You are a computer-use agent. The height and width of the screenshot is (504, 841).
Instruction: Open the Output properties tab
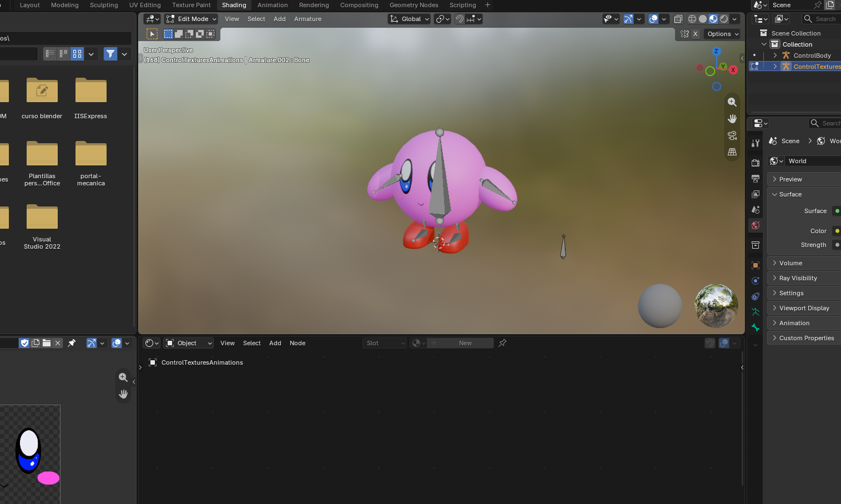[x=756, y=178]
